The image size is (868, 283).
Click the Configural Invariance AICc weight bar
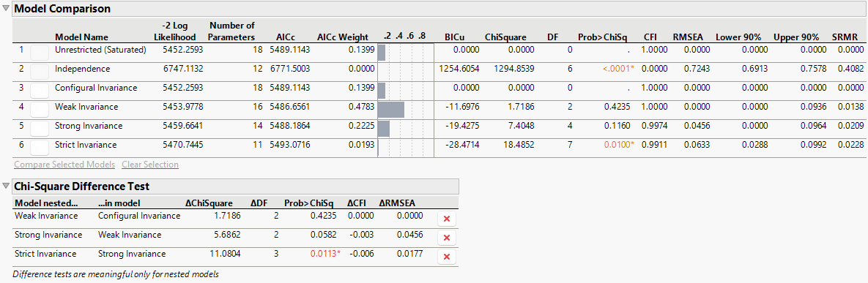tap(382, 90)
